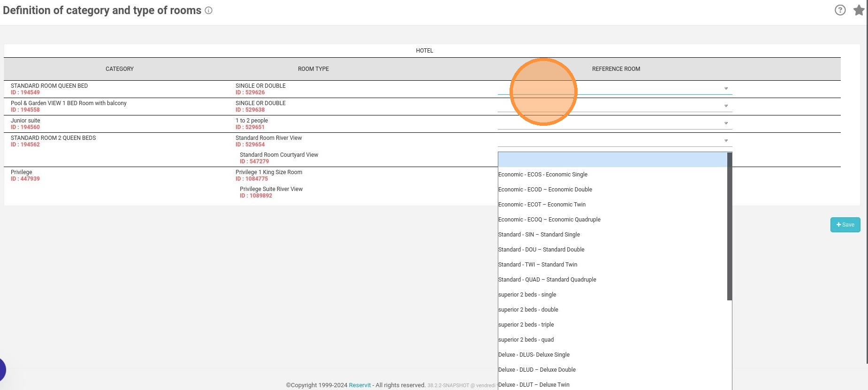Open the Reservit footer link
Image resolution: width=868 pixels, height=390 pixels.
coord(359,385)
